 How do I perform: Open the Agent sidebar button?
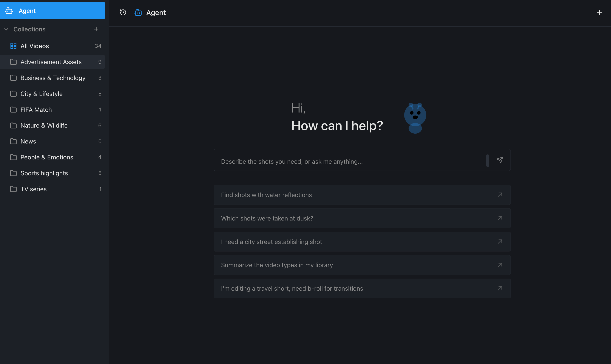click(52, 11)
